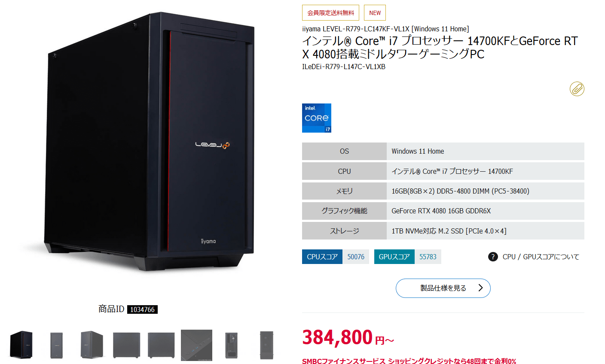This screenshot has height=364, width=605.
Task: Click the product ID 1034766
Action: (142, 309)
